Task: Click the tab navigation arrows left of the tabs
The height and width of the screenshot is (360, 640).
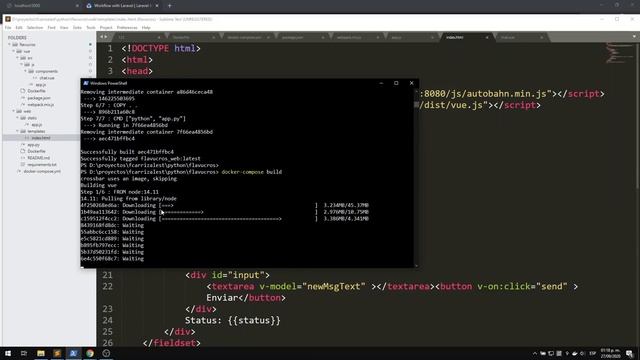Action: 104,37
